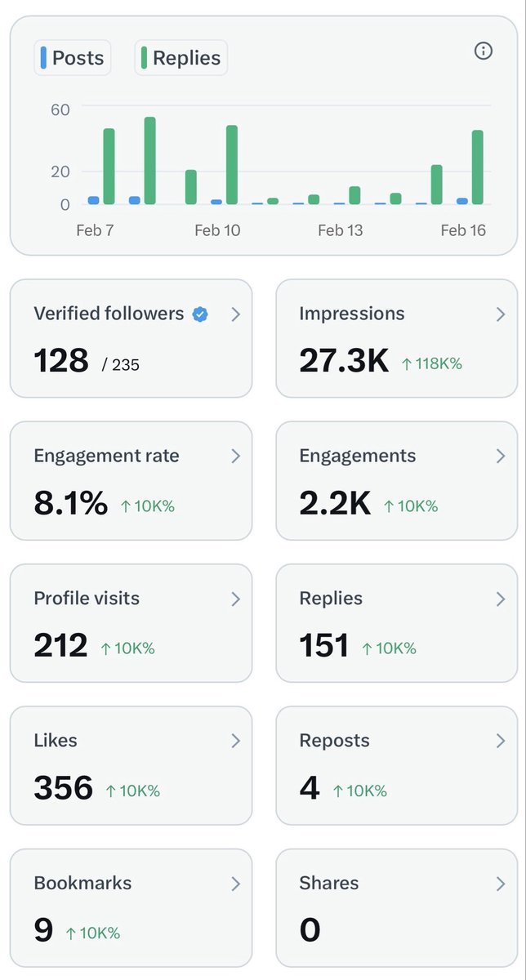Image resolution: width=526 pixels, height=980 pixels.
Task: Expand Impressions card chevron
Action: pos(501,314)
